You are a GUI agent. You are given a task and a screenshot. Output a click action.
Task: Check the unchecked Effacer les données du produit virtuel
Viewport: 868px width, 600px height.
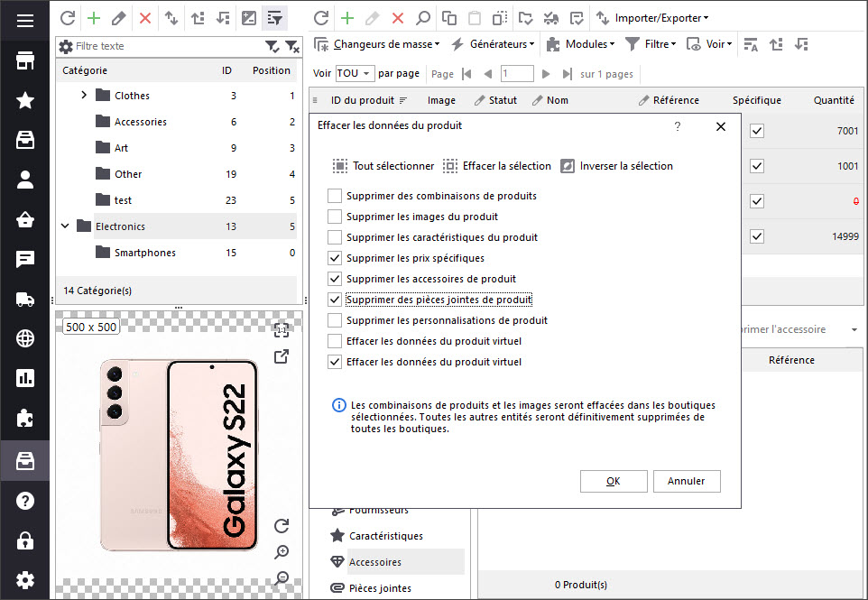pos(335,341)
